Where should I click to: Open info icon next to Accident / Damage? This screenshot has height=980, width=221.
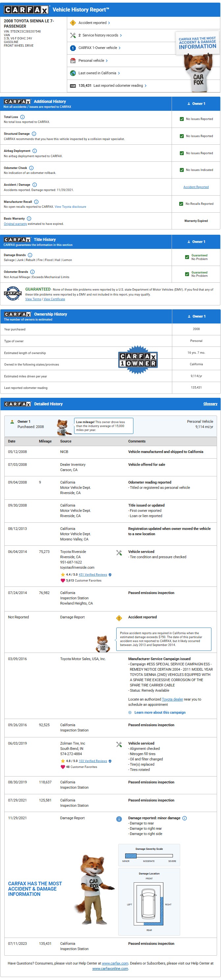pyautogui.click(x=35, y=185)
